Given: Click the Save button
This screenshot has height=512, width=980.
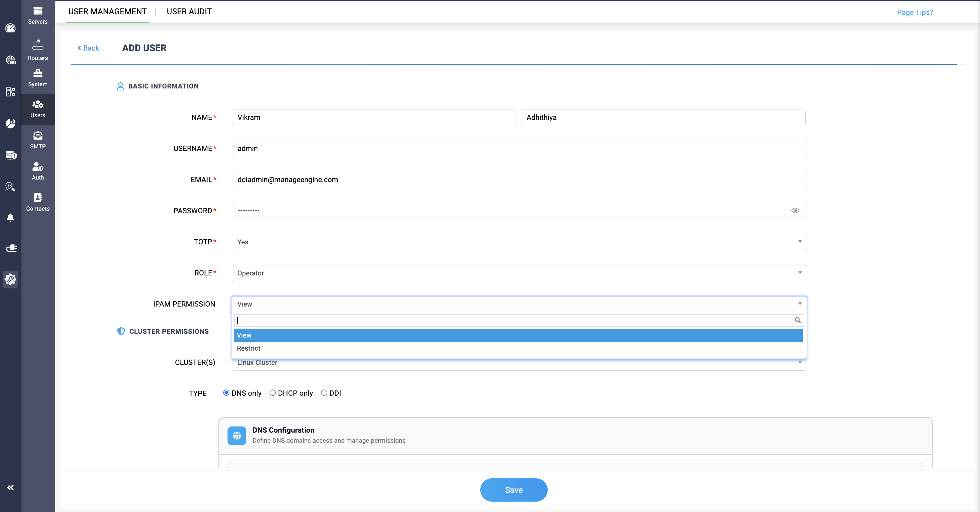Looking at the screenshot, I should 513,490.
